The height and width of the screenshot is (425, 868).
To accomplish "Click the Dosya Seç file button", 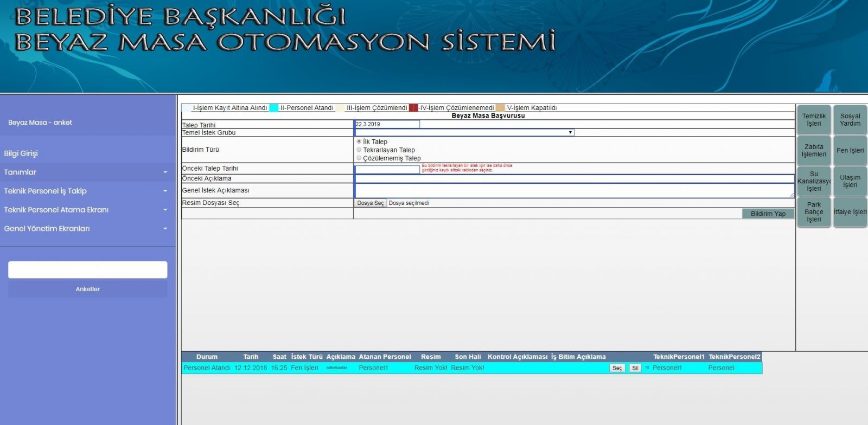I will click(x=371, y=203).
